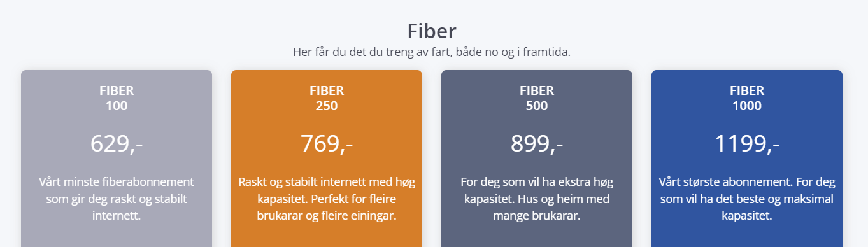Click the subtitle 'Her får du det du treng'
The image size is (868, 247).
coord(432,52)
